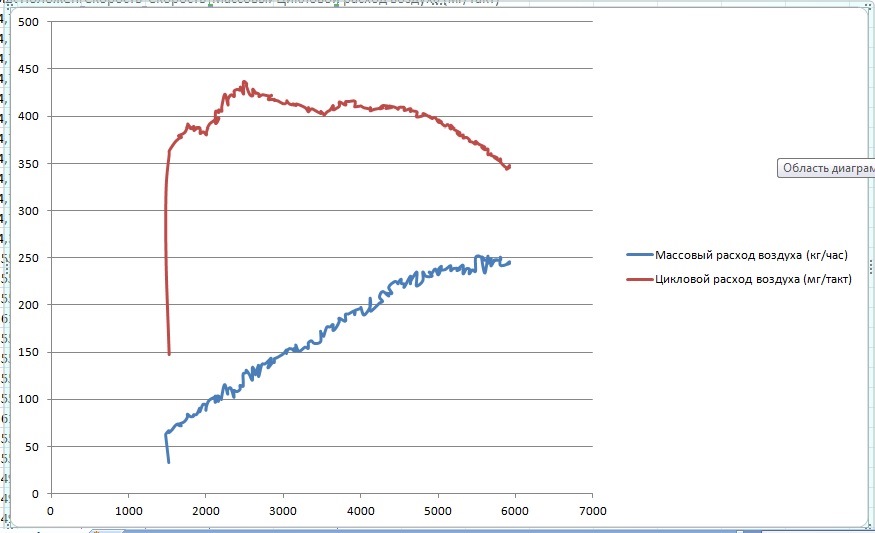Screen dimensions: 875x533
Task: Click the horizontal axis label 6000
Action: click(x=515, y=511)
